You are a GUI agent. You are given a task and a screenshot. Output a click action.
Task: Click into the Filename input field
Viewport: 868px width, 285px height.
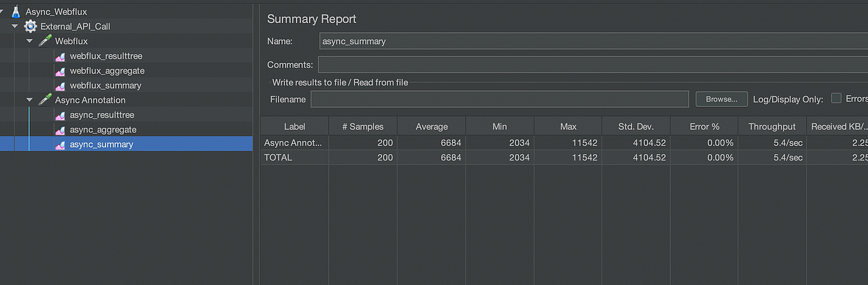coord(499,99)
